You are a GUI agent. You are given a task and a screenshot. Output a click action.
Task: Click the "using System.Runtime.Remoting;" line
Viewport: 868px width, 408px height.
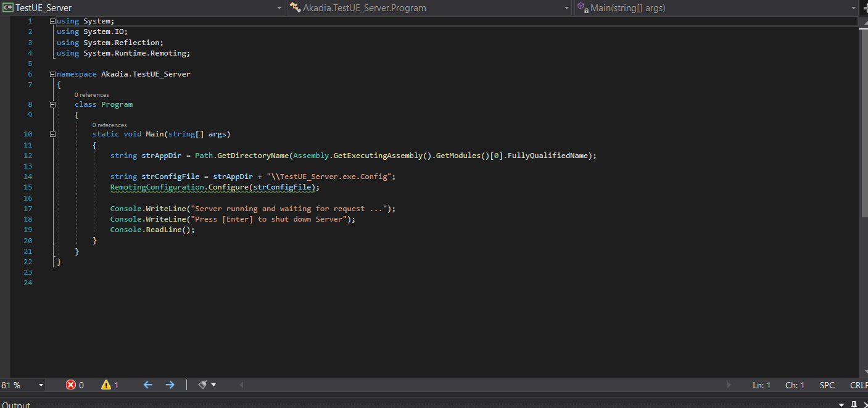(123, 53)
